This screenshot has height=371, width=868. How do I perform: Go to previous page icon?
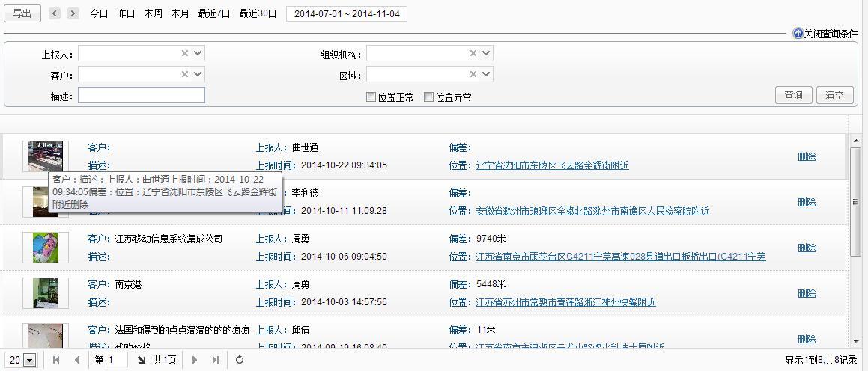(77, 360)
